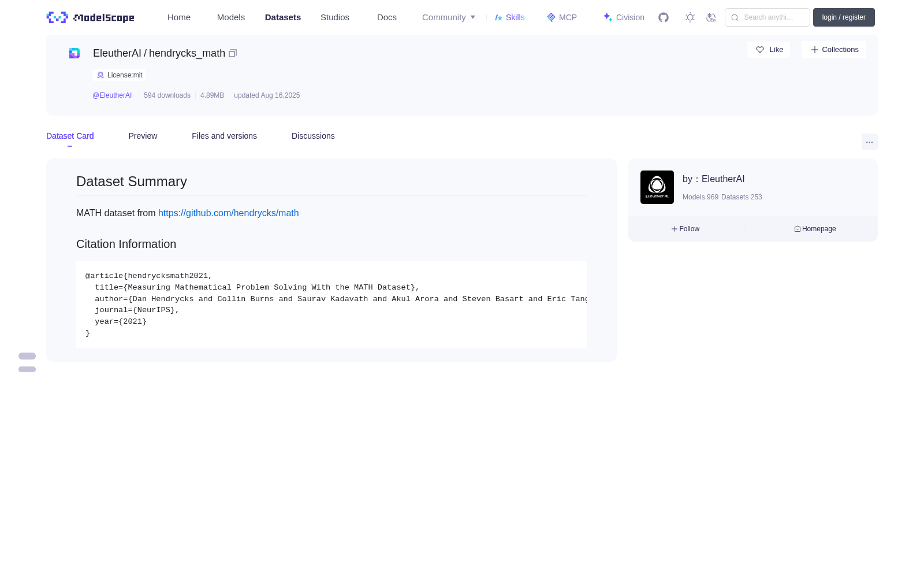The height and width of the screenshot is (578, 924).
Task: Select Datasets in the navigation
Action: 283,17
